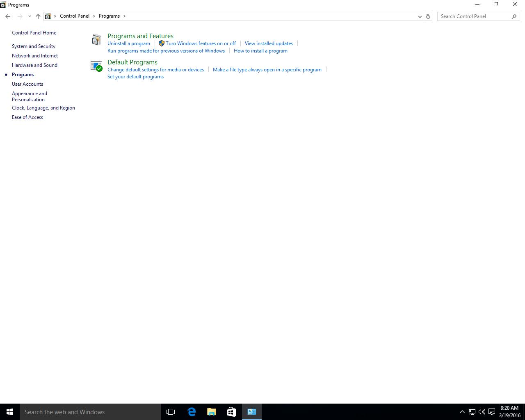Expand chevron before Control Panel breadcrumb

55,16
